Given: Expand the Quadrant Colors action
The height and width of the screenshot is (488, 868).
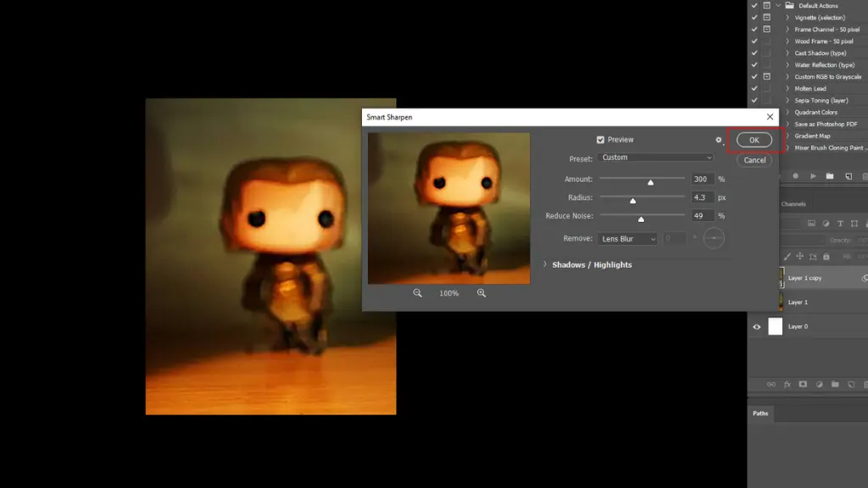Looking at the screenshot, I should click(x=787, y=113).
